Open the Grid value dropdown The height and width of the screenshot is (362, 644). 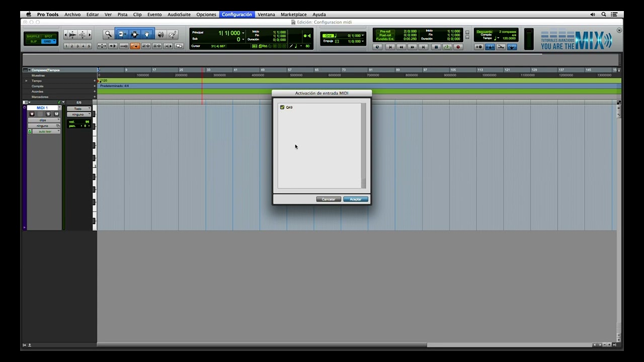pos(363,35)
